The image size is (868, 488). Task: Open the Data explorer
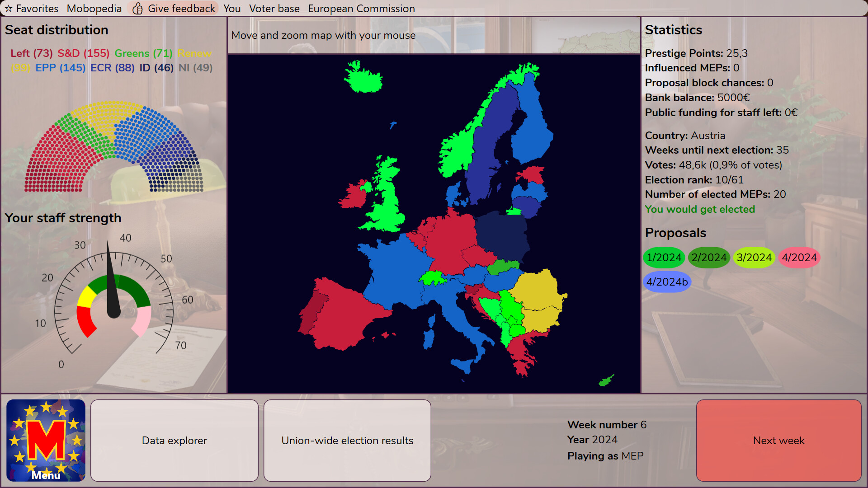[x=175, y=440]
